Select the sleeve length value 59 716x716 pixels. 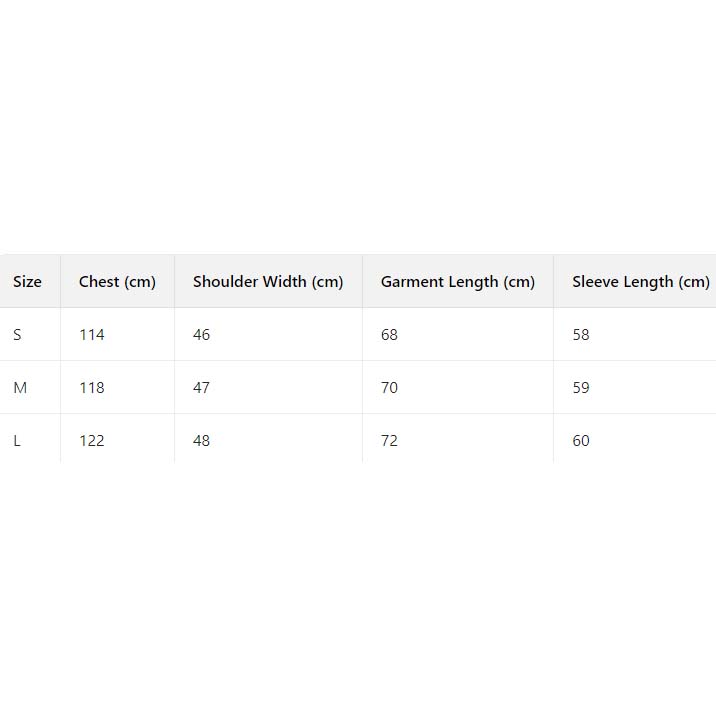tap(581, 388)
